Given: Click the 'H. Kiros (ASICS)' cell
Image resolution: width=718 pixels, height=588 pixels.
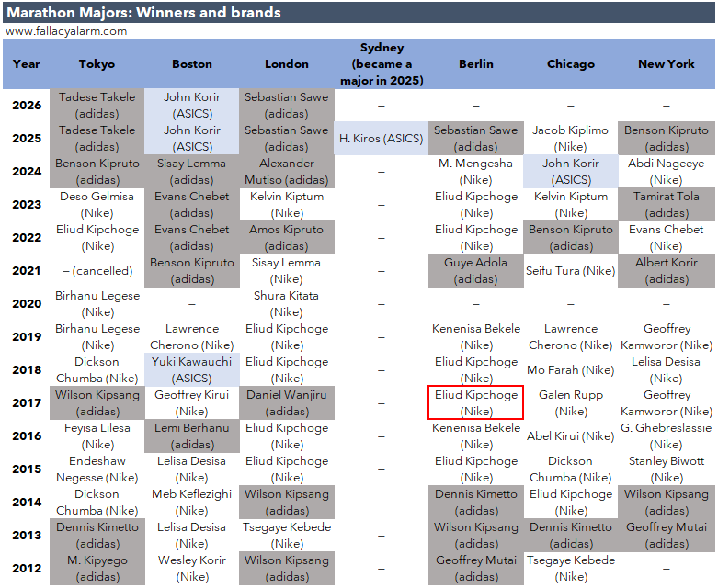Looking at the screenshot, I should (382, 138).
